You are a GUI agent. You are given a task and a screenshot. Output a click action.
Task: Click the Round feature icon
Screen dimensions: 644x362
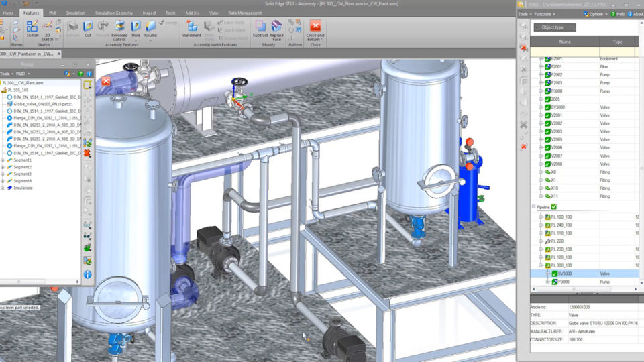click(150, 28)
